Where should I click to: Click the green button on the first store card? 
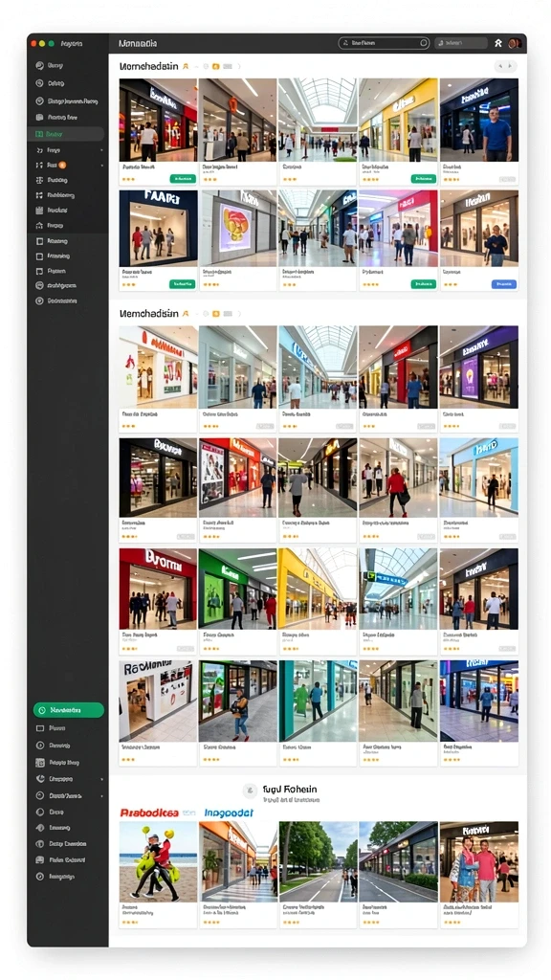[183, 179]
